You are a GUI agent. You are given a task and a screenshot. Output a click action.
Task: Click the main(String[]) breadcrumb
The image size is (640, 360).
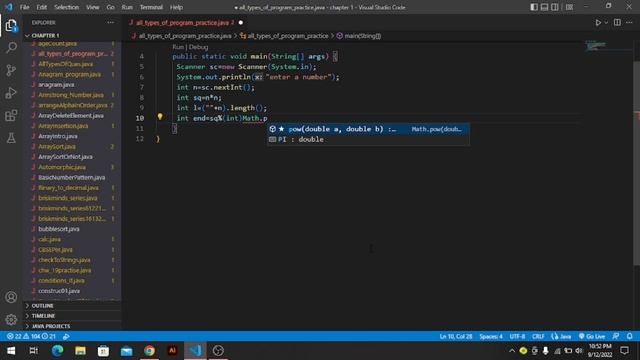[359, 36]
